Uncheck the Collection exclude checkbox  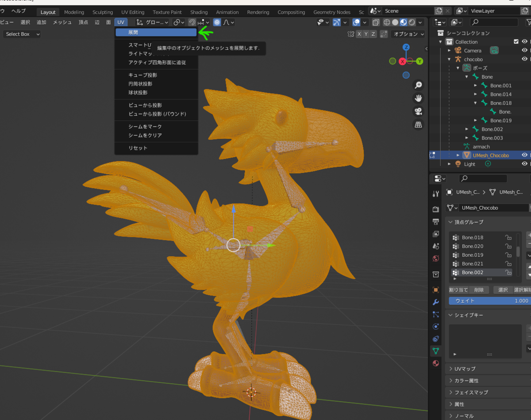click(x=516, y=42)
